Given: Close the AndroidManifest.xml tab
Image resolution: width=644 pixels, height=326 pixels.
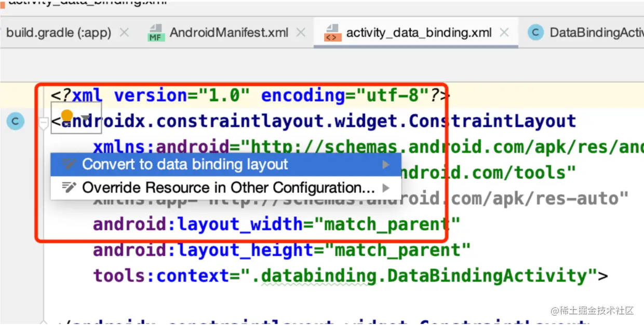Looking at the screenshot, I should click(301, 33).
